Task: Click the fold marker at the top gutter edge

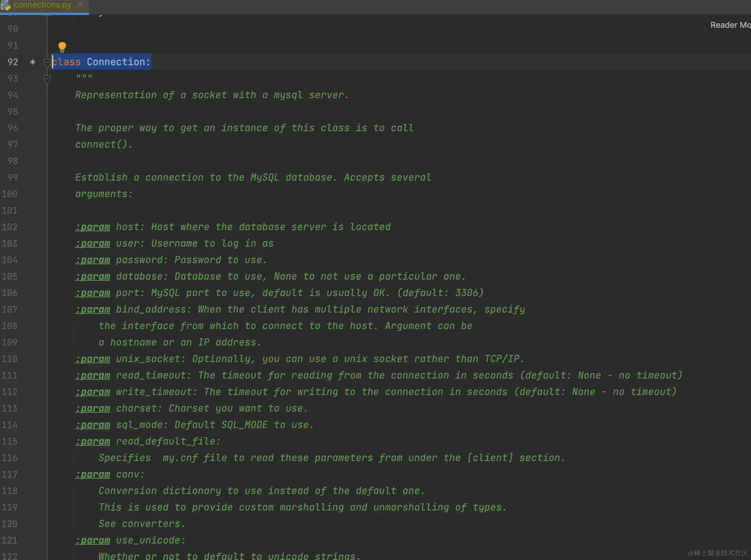Action: point(47,15)
